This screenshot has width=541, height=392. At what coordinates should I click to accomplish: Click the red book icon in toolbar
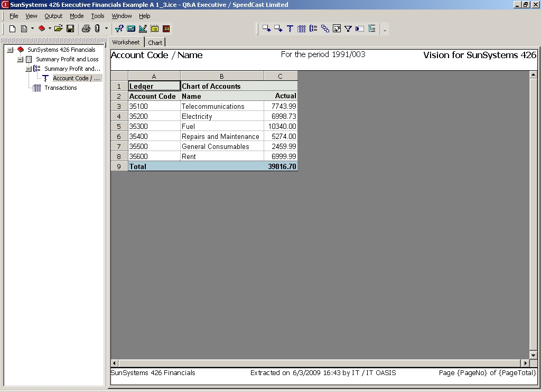[42, 29]
